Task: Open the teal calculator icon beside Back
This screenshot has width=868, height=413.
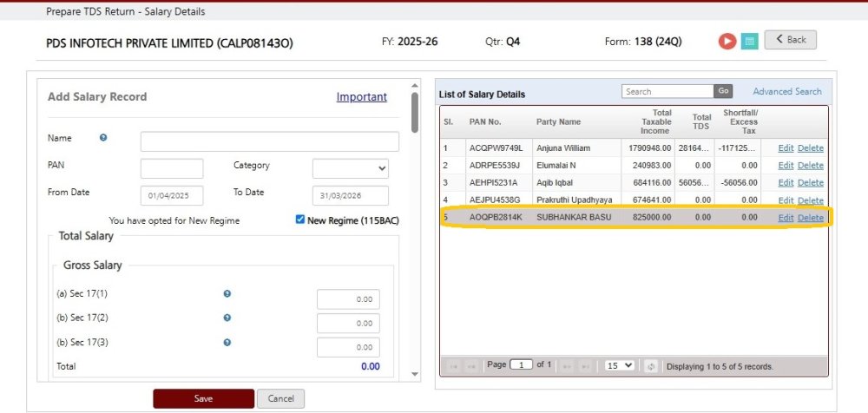Action: [750, 41]
